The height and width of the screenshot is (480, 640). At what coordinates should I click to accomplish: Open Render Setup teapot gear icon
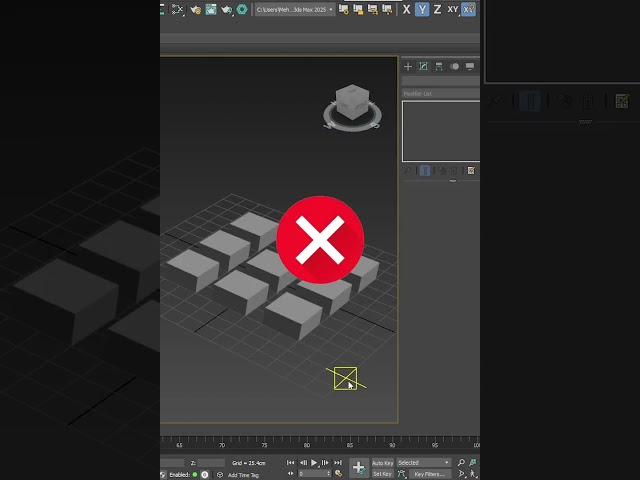pyautogui.click(x=196, y=9)
